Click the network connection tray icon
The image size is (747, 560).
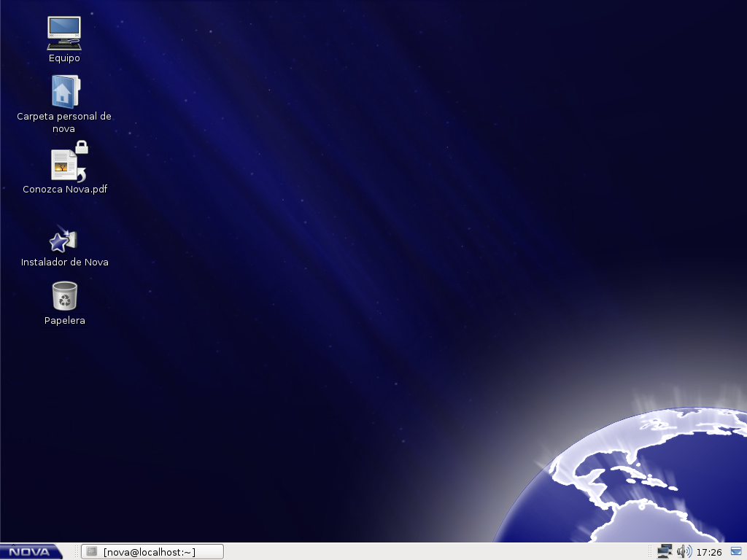point(664,551)
